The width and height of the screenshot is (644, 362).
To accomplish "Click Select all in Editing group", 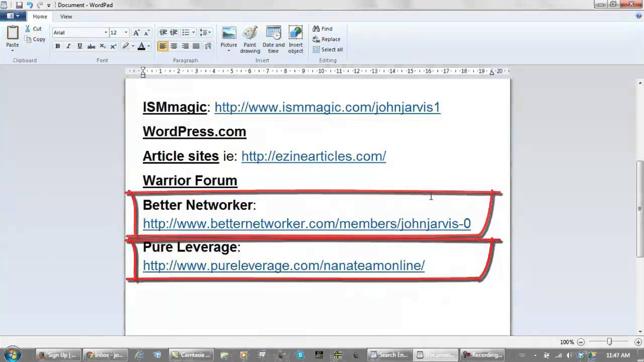I will (x=328, y=49).
